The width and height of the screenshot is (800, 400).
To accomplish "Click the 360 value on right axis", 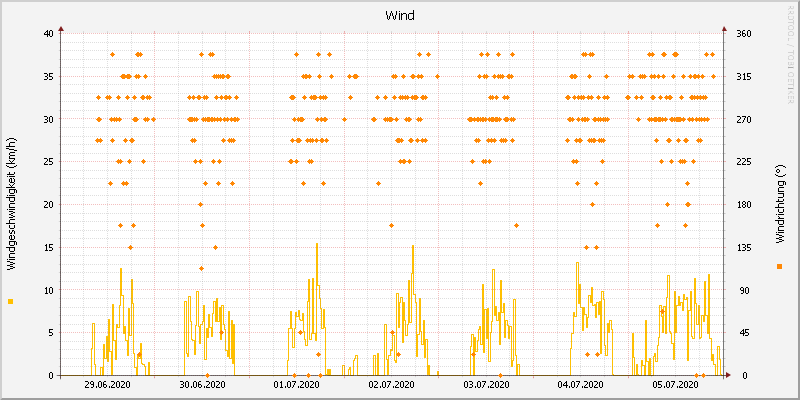I will [744, 34].
